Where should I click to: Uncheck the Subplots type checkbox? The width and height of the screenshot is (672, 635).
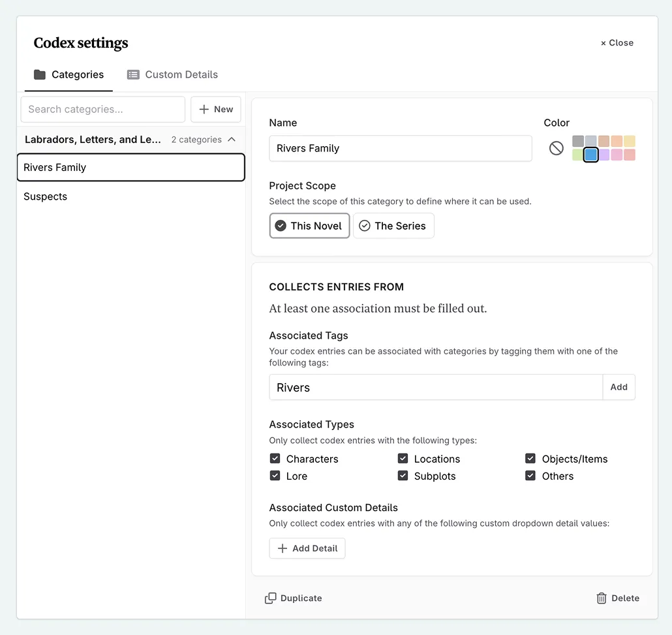(x=403, y=476)
